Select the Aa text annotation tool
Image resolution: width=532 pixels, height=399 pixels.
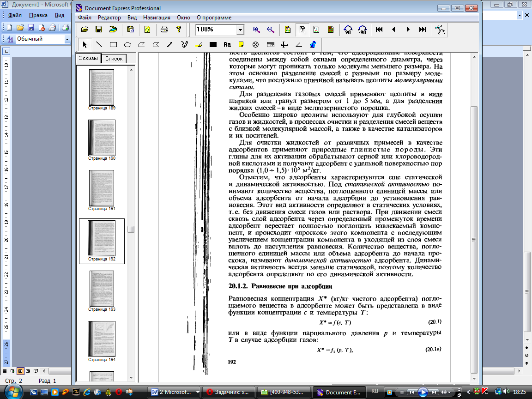coord(227,44)
